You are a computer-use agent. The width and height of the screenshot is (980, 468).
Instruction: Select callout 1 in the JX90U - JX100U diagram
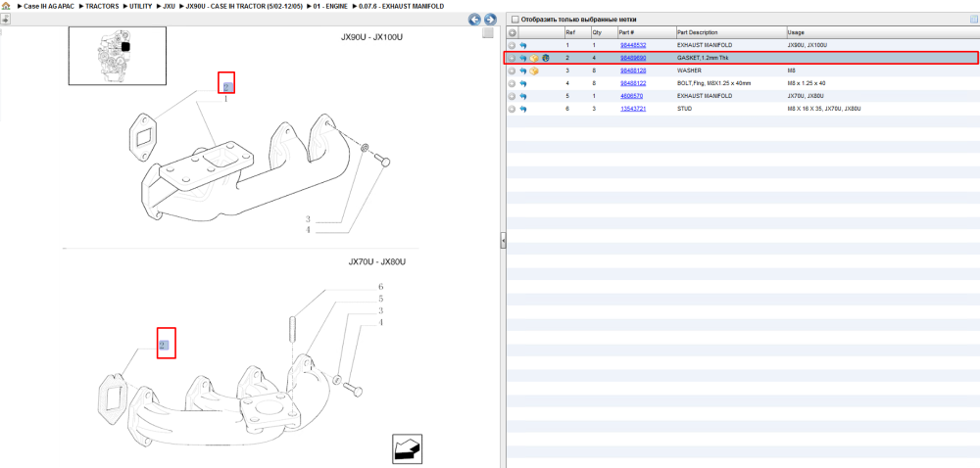click(x=225, y=99)
